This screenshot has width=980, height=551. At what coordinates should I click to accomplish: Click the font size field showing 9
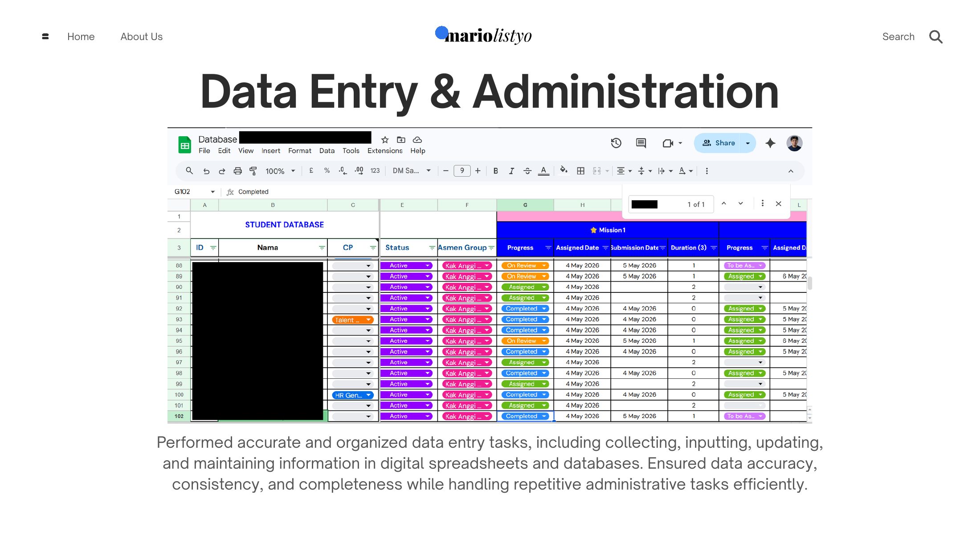pos(462,171)
